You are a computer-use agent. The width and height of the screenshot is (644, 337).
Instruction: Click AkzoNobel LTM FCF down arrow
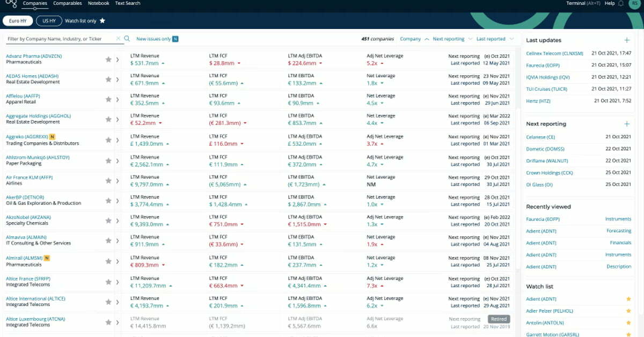tap(241, 224)
